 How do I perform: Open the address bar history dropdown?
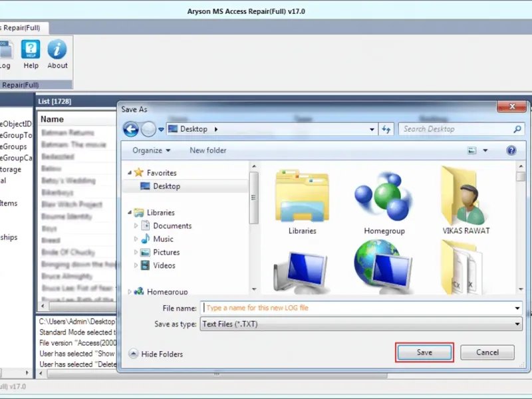pyautogui.click(x=372, y=129)
